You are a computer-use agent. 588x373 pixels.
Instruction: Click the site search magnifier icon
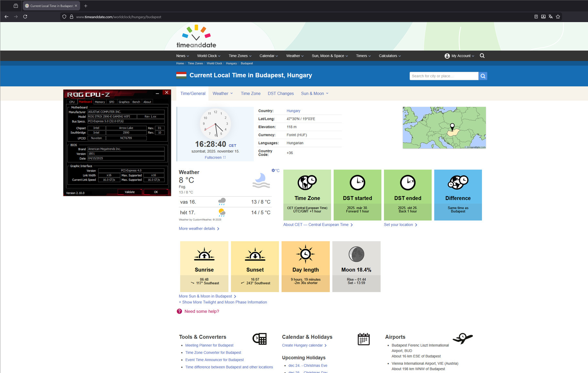482,56
